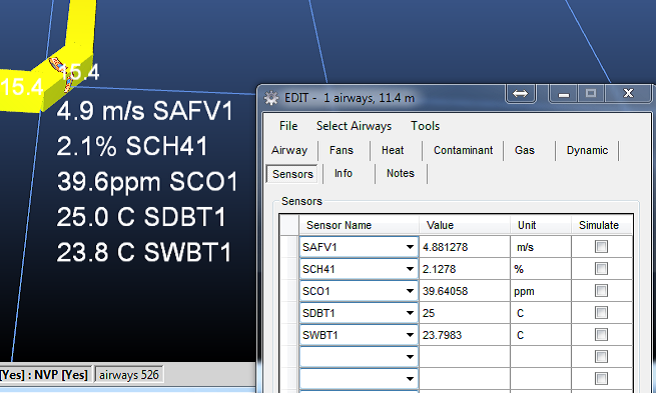Click the value cell 23.7983

(464, 335)
